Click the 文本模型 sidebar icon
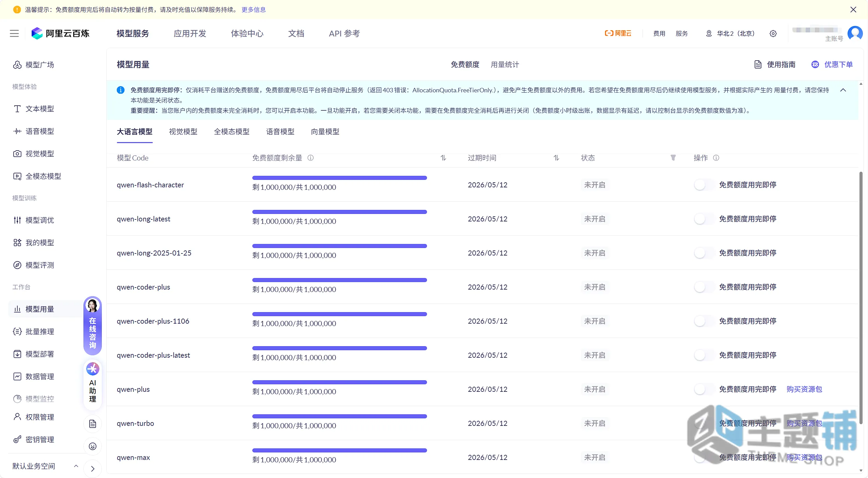This screenshot has height=478, width=868. click(17, 109)
